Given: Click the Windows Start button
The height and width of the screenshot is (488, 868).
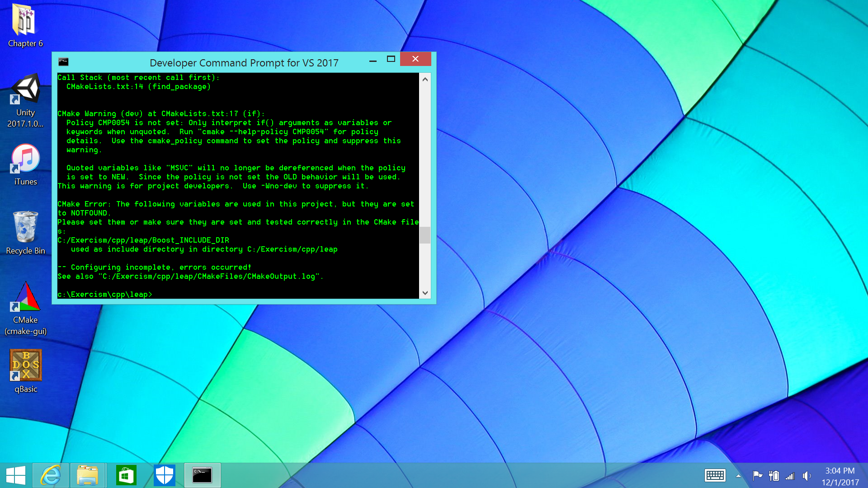Looking at the screenshot, I should point(16,475).
